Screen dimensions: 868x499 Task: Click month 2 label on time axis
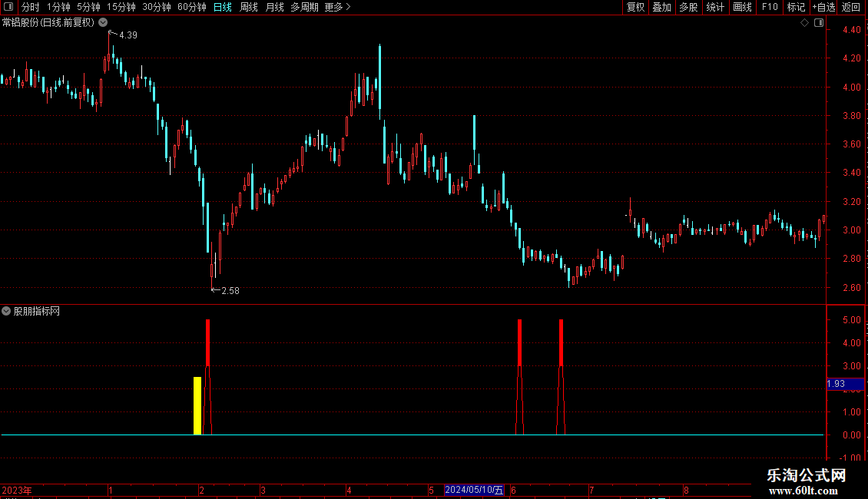(201, 491)
